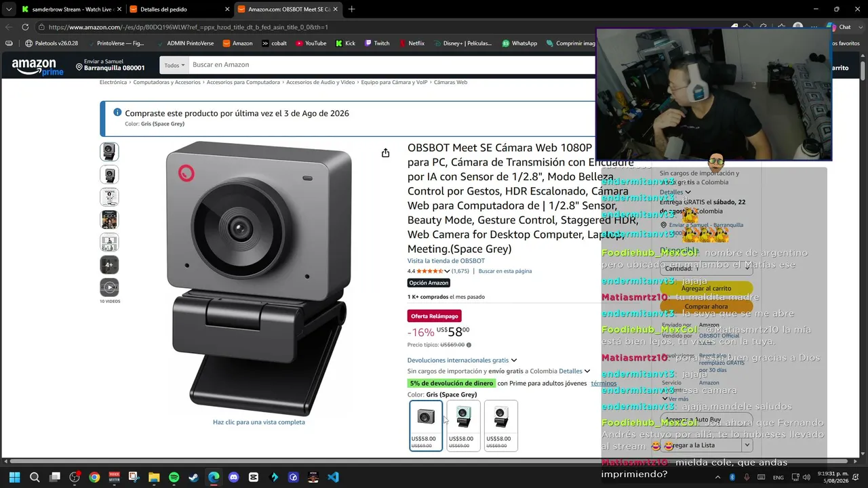This screenshot has width=868, height=488.
Task: Reload the page with the refresh icon
Action: (x=25, y=27)
